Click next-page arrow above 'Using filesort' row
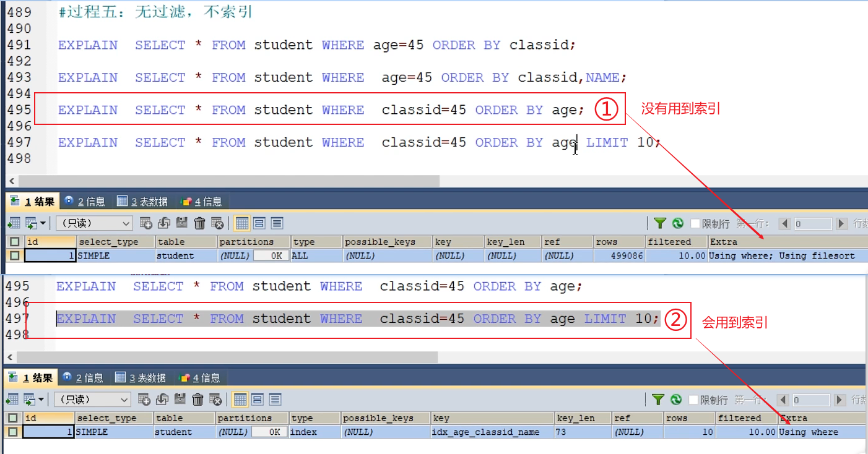This screenshot has height=454, width=868. [841, 224]
